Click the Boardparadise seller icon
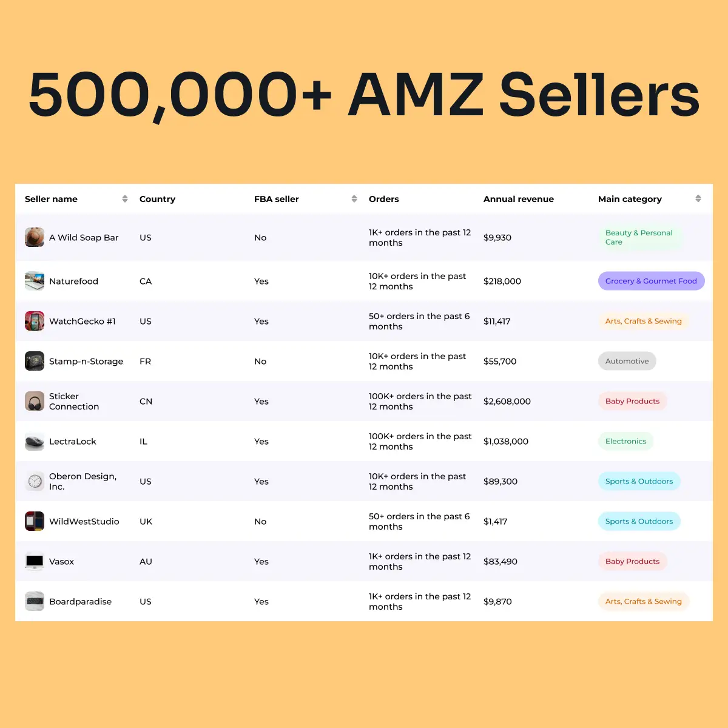This screenshot has height=728, width=728. point(35,601)
